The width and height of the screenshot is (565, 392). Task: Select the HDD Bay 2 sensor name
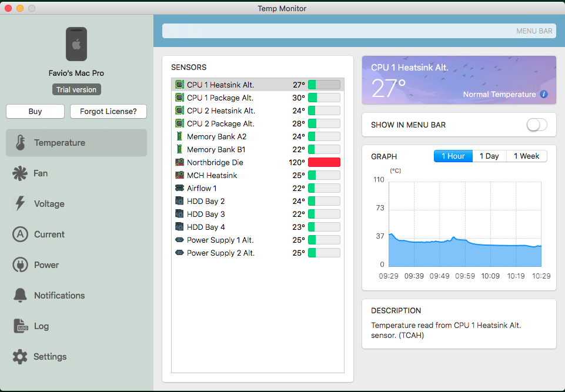coord(206,202)
